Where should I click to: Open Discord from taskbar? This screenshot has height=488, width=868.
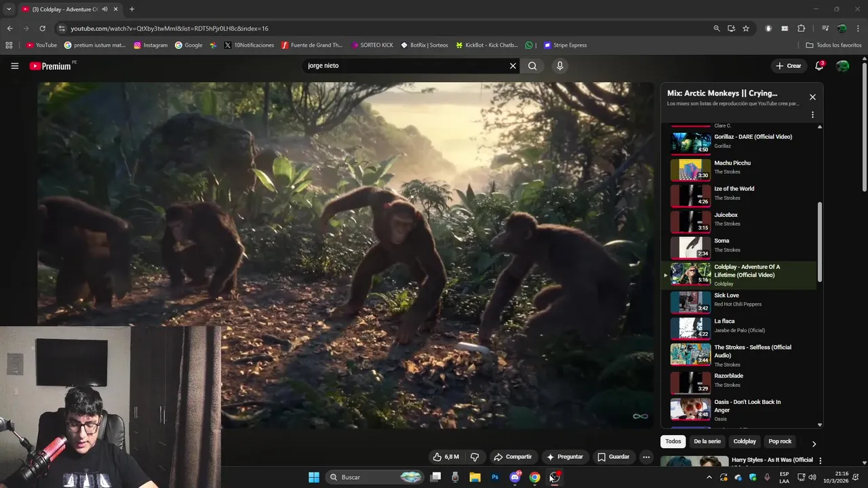[x=515, y=477]
